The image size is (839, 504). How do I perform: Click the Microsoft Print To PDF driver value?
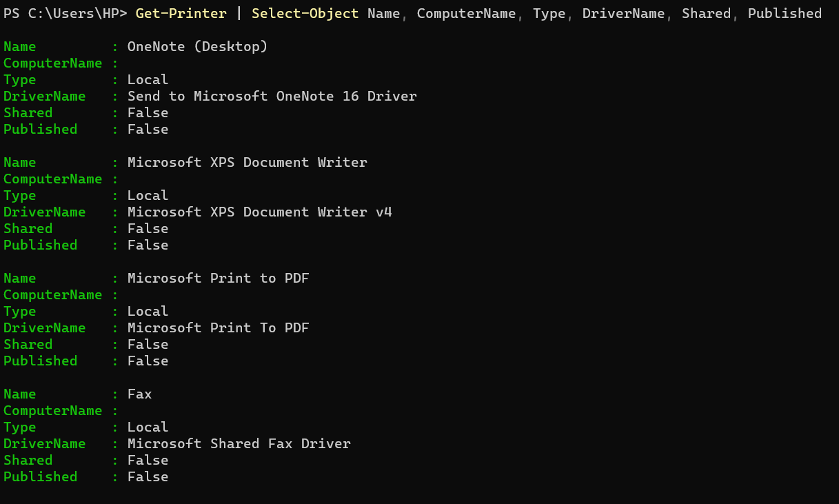click(x=219, y=328)
